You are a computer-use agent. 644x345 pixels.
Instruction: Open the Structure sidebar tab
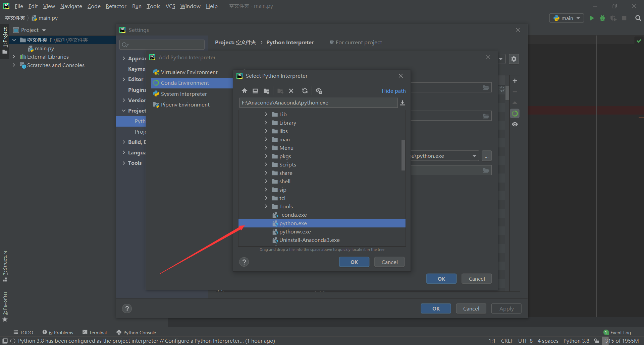[5, 266]
